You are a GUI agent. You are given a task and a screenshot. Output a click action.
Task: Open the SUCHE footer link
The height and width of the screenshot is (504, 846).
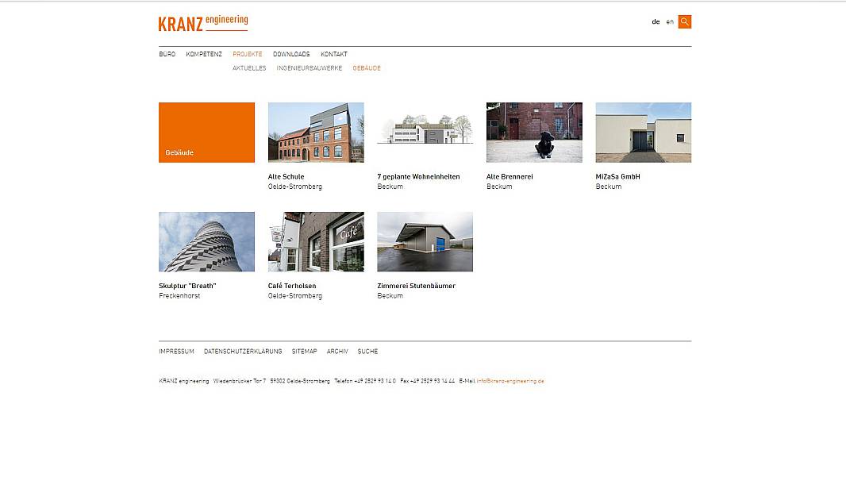(367, 352)
